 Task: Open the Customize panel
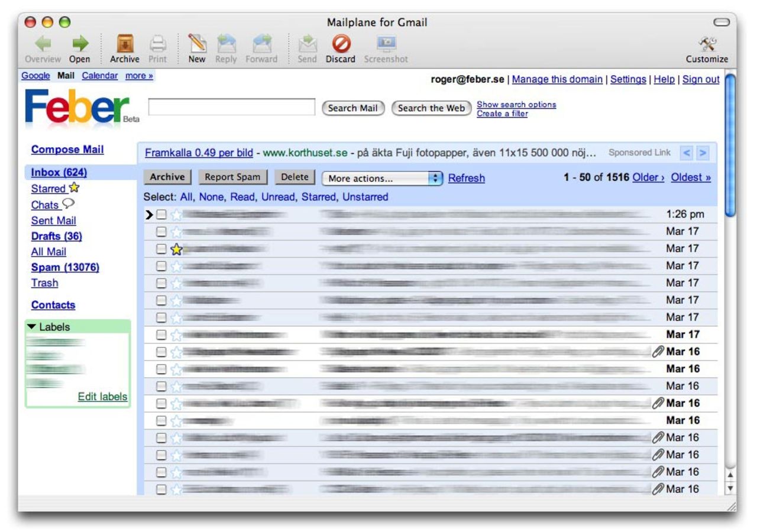pos(707,44)
